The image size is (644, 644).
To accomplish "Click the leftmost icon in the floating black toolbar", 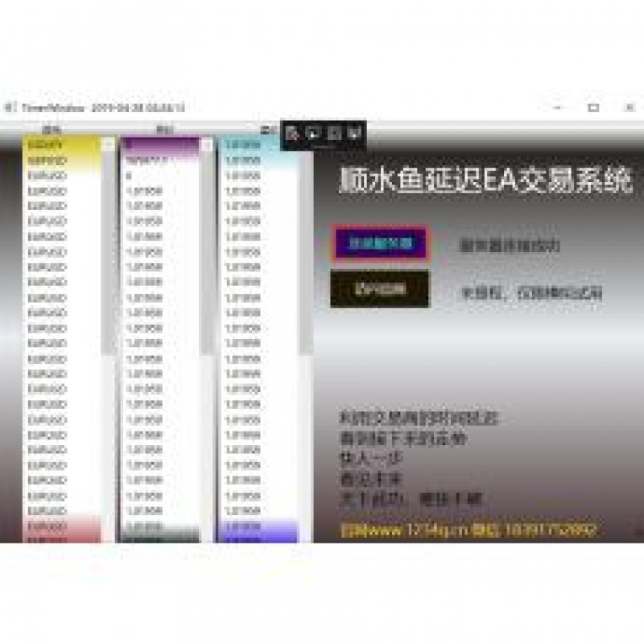I will pos(293,134).
